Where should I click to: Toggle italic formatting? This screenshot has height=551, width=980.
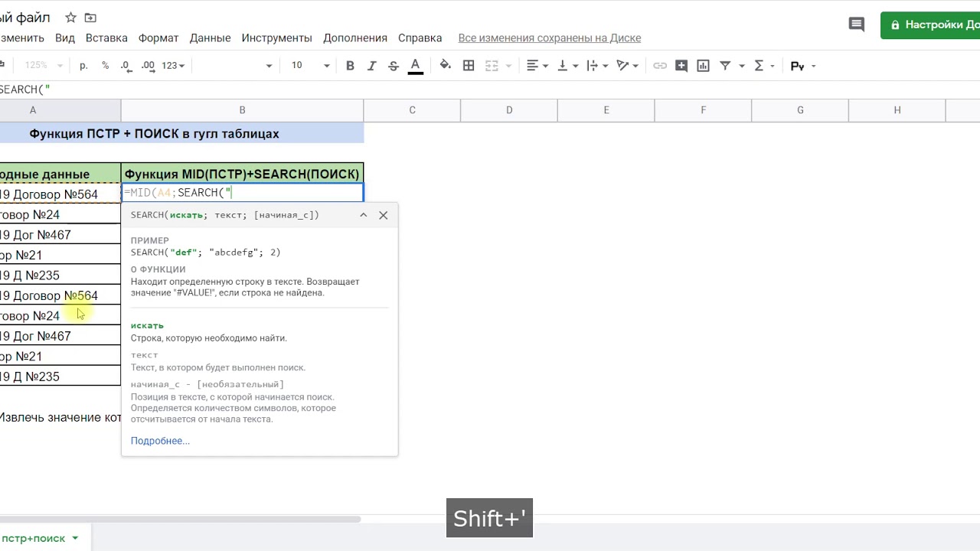tap(372, 66)
